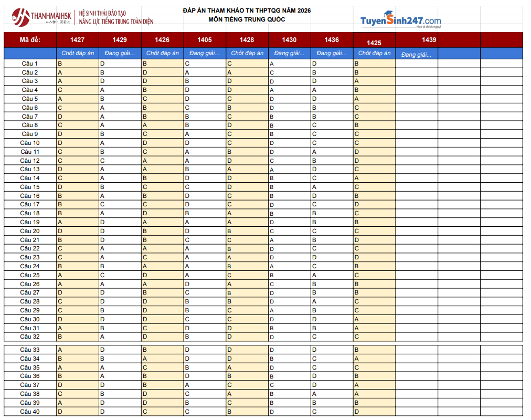Click 'Chốt đáp án' under code 1428
Screen dimensions: 531x420
pos(247,53)
